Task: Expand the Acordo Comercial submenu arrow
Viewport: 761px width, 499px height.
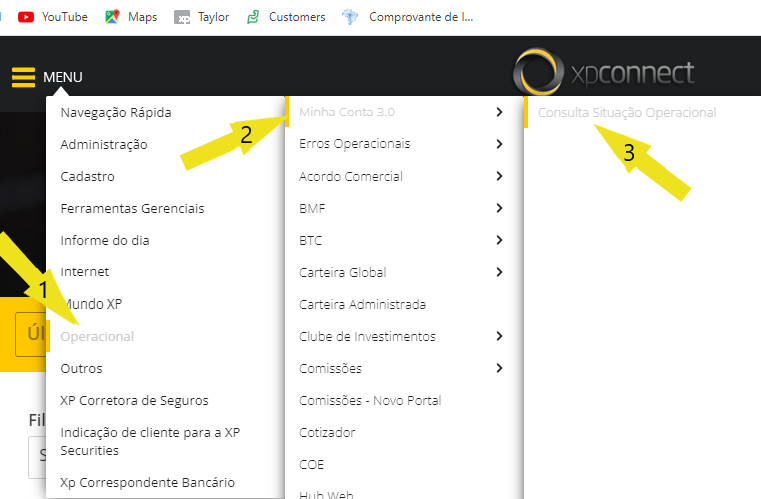Action: tap(499, 176)
